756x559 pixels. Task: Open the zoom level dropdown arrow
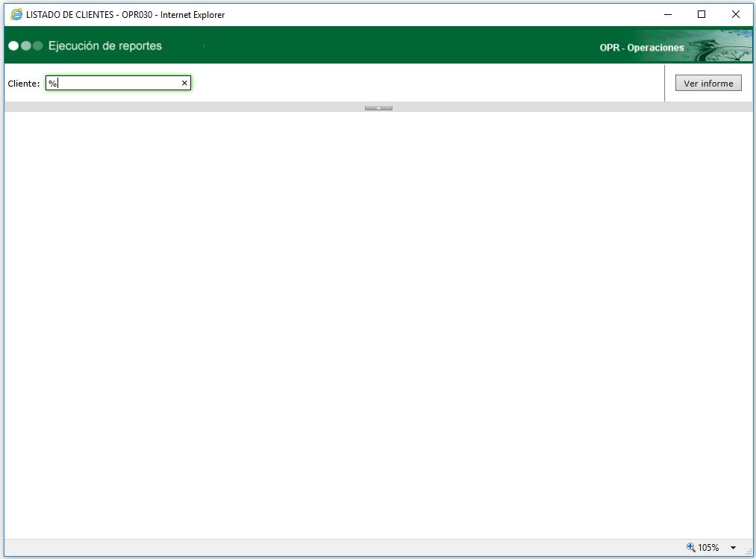tap(733, 547)
